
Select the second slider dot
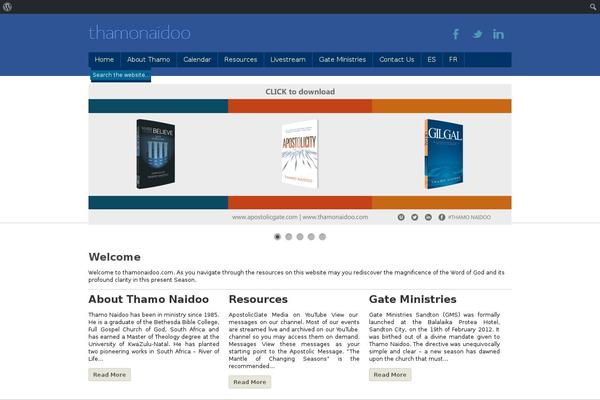pos(289,237)
